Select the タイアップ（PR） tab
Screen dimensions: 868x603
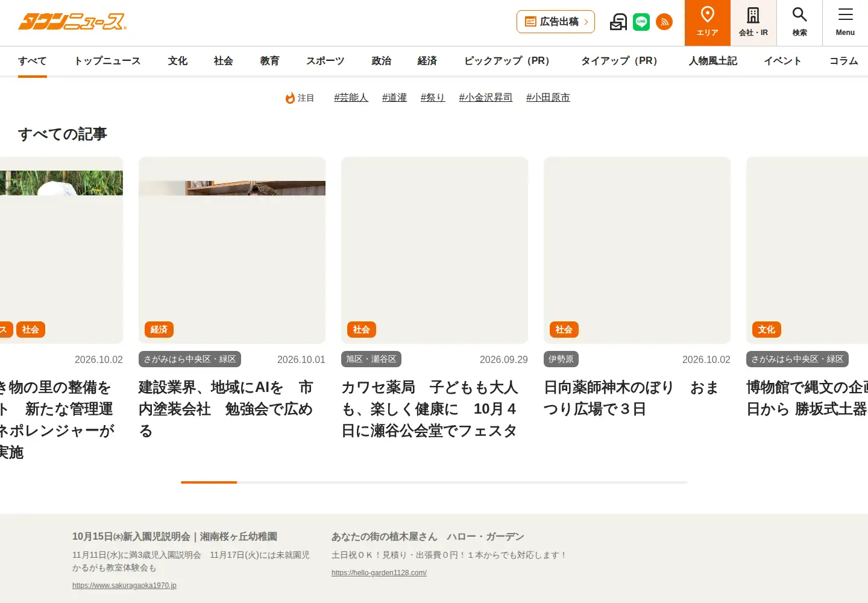tap(621, 61)
